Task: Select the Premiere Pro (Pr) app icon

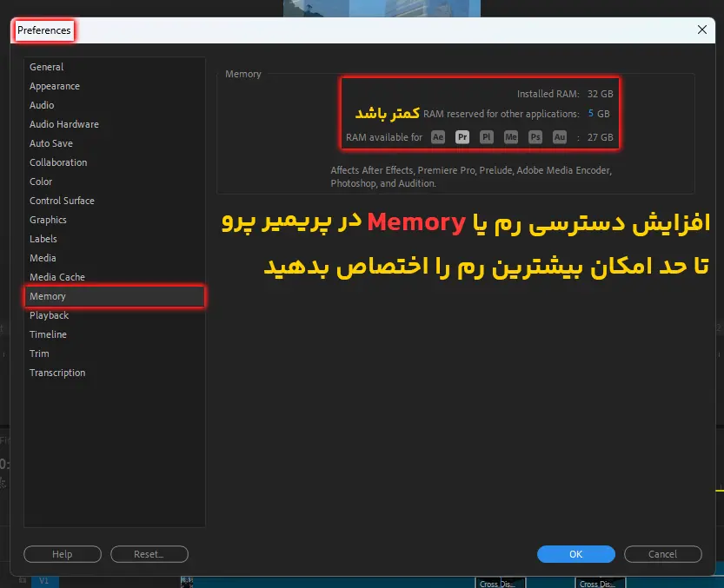Action: coord(462,137)
